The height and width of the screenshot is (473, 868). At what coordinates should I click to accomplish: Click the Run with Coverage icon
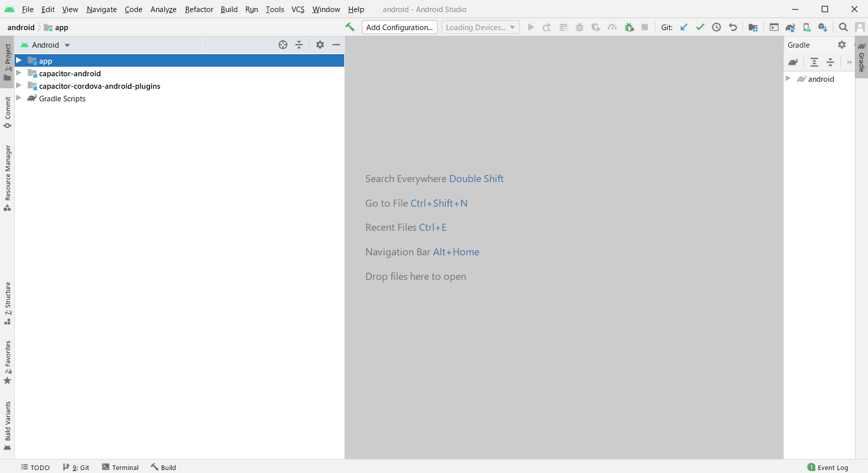coord(596,27)
